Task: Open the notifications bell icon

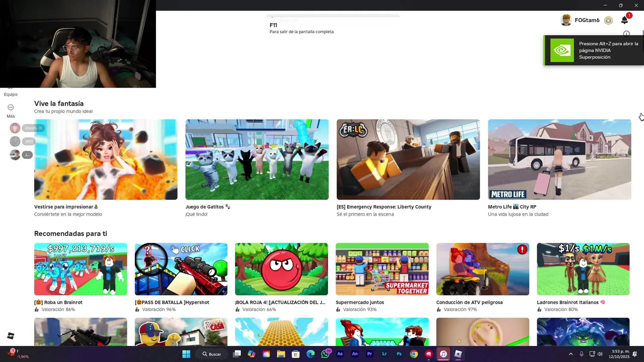Action: coord(624,20)
